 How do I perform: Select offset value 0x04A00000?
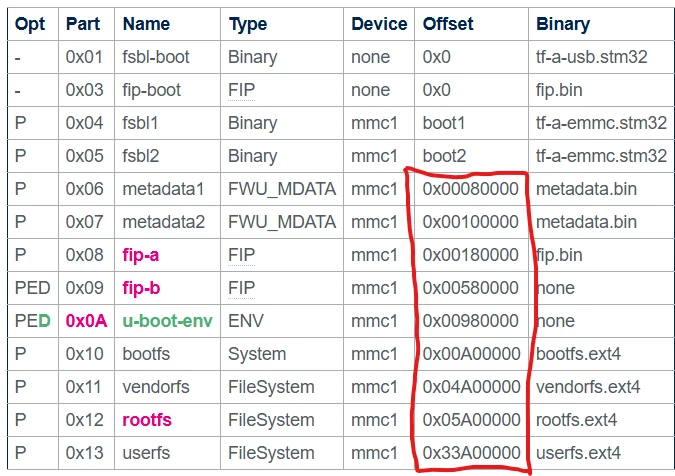tap(471, 387)
